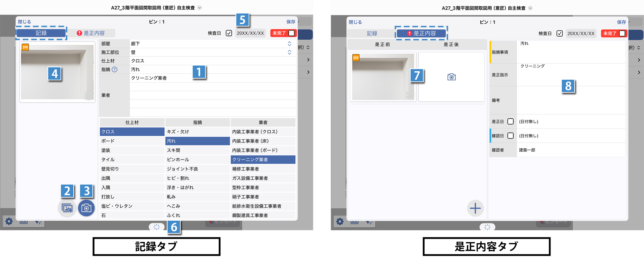644x260 pixels.
Task: Open settings gear in right screen
Action: pyautogui.click(x=340, y=222)
